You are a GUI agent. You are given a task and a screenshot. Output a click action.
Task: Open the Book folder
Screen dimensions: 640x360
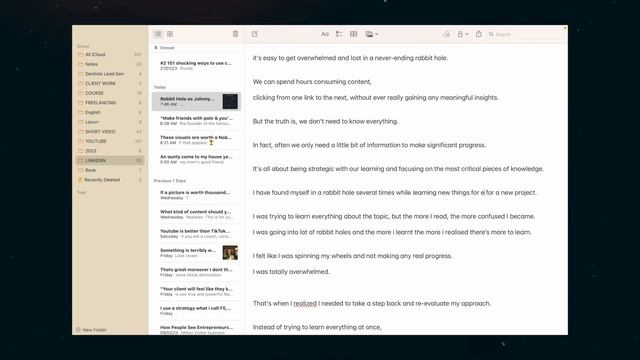point(110,170)
